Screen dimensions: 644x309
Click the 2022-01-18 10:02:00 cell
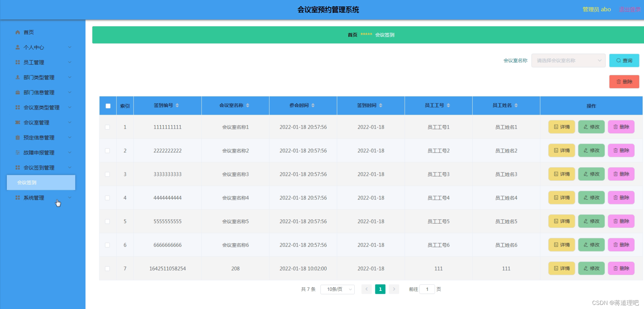[303, 269]
